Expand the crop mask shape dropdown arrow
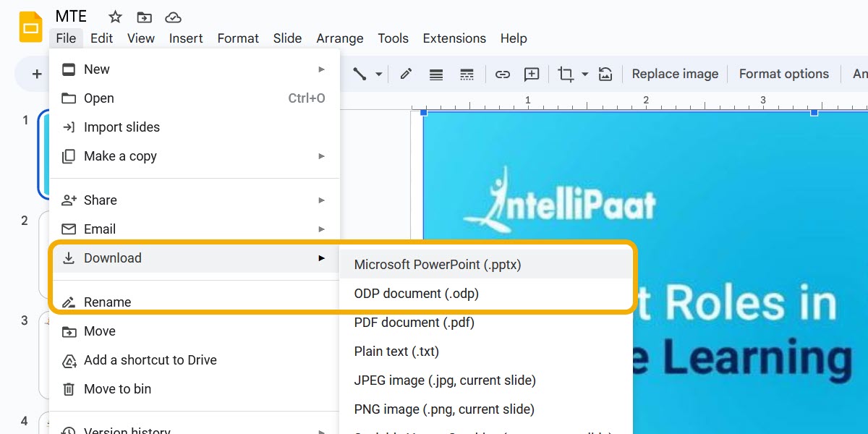This screenshot has width=868, height=434. tap(584, 74)
